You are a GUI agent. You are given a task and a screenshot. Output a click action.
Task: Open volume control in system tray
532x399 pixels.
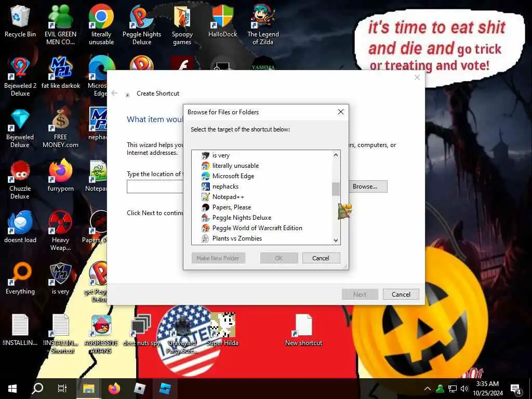coord(464,389)
